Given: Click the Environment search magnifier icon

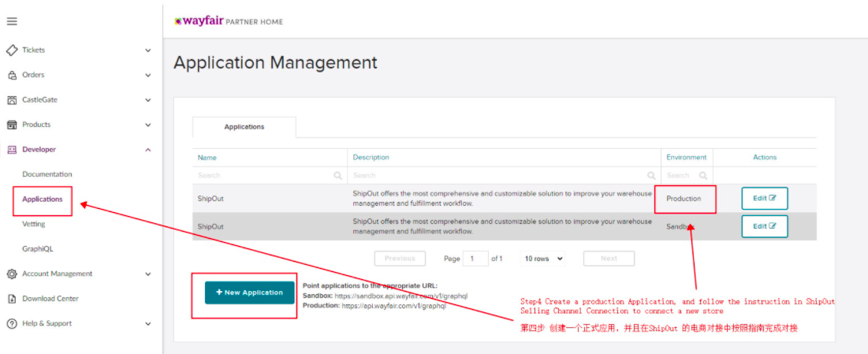Looking at the screenshot, I should [703, 176].
